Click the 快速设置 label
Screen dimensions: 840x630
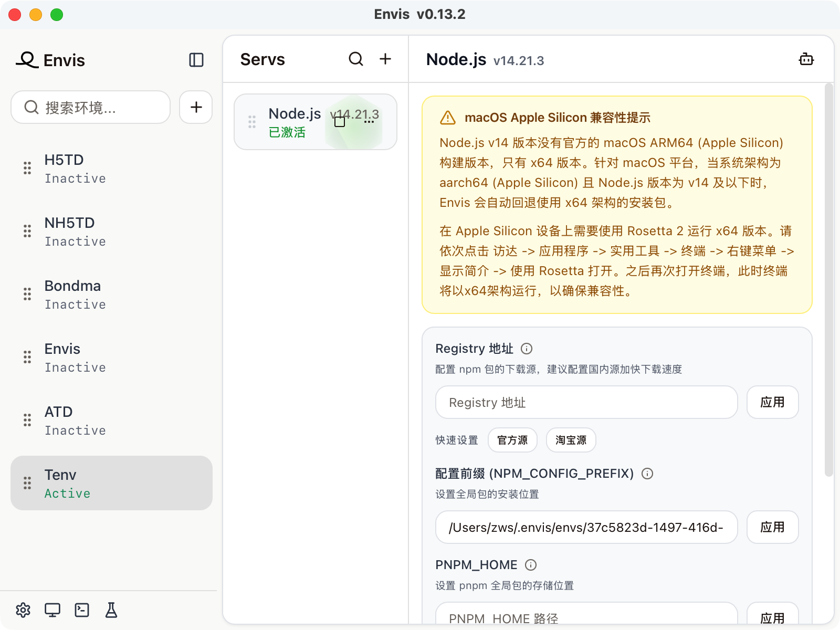457,440
